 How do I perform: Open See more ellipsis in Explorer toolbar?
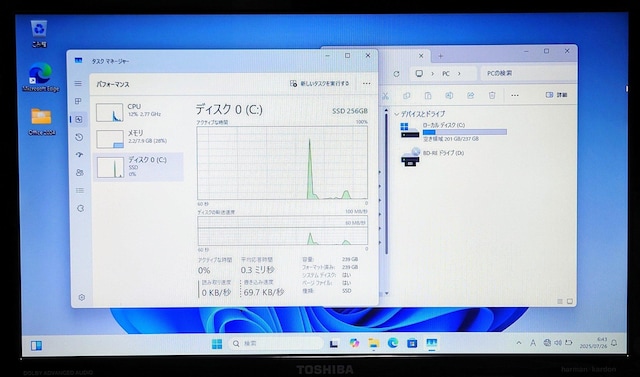tap(515, 95)
